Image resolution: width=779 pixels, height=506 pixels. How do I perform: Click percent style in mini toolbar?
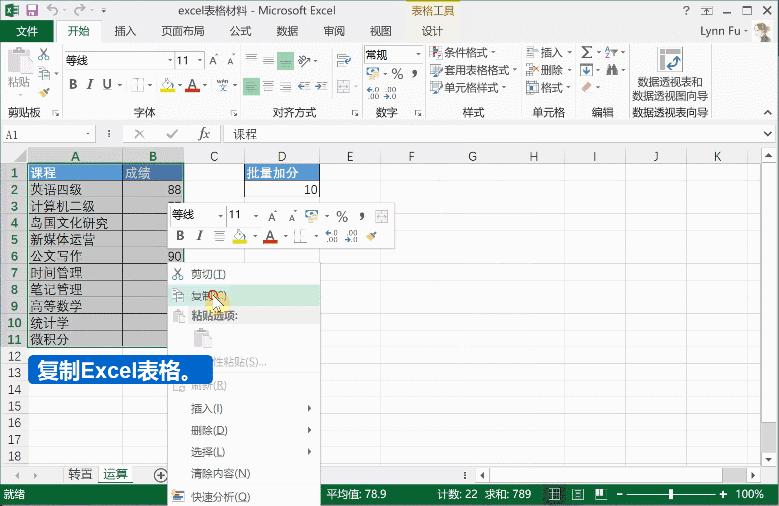[x=342, y=216]
